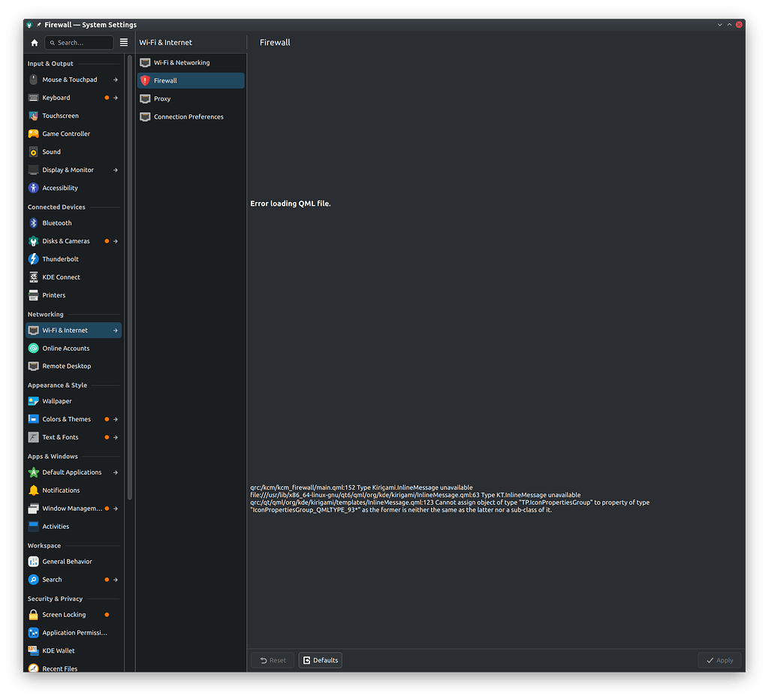Screen dimensions: 769x700
Task: Open Wallpaper settings
Action: click(33, 401)
